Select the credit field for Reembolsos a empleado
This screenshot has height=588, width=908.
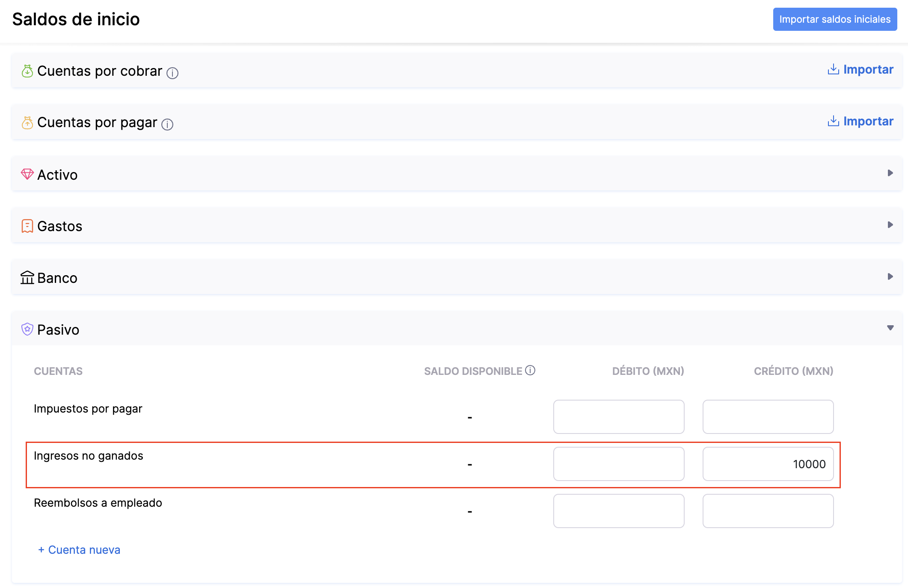768,511
